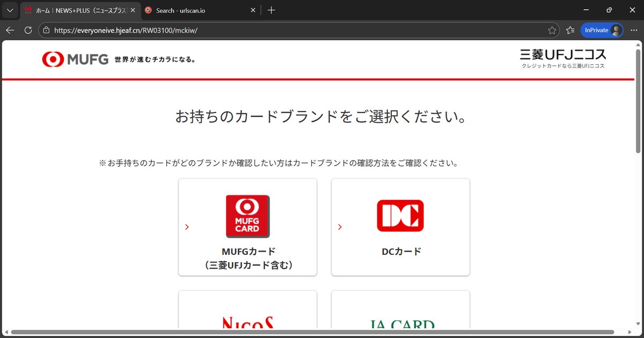View site information lock icon

[46, 31]
